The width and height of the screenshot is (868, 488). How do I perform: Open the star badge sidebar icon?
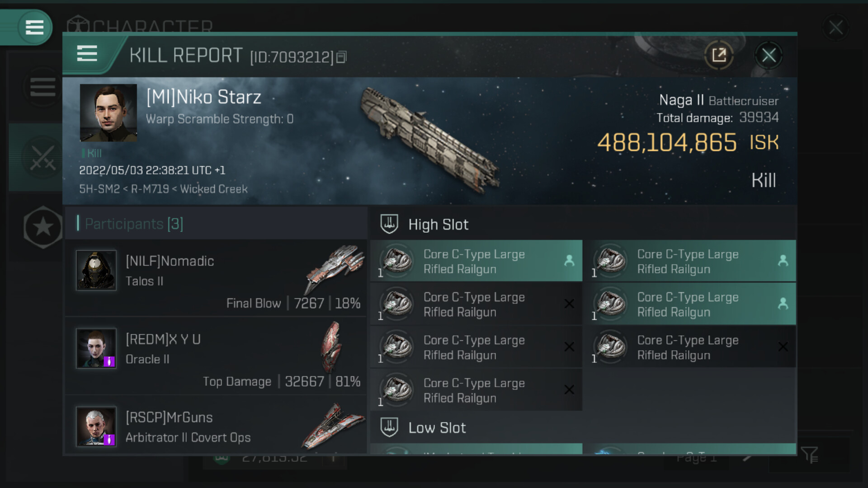tap(42, 227)
